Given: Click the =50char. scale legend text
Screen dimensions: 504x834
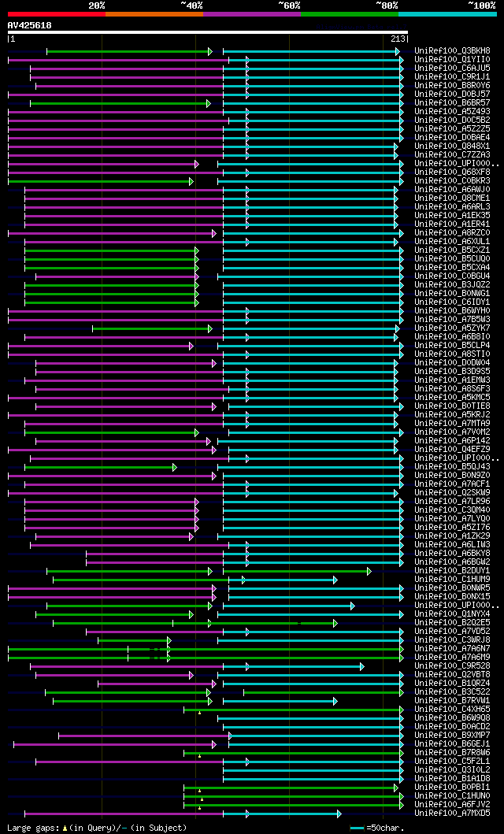Looking at the screenshot, I should [385, 828].
